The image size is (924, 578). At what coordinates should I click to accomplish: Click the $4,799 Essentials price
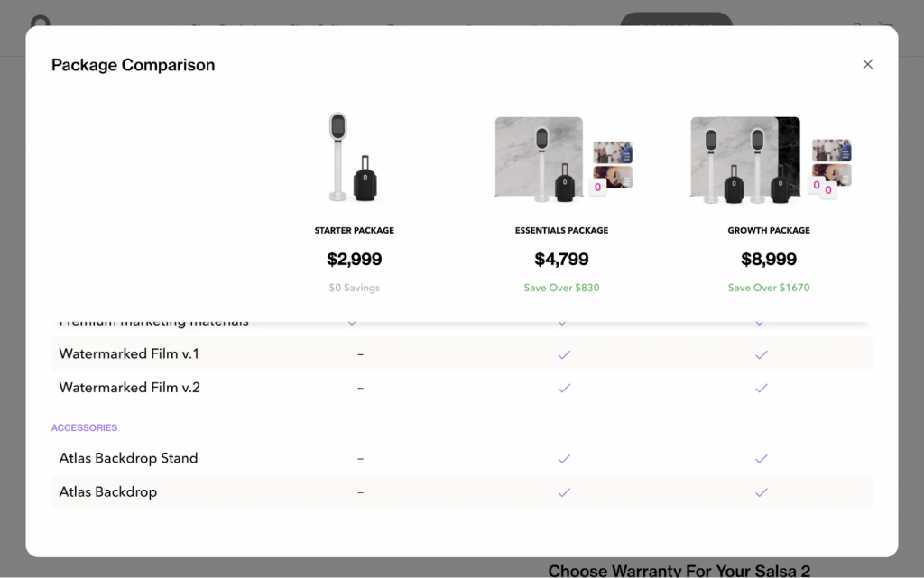(x=561, y=260)
